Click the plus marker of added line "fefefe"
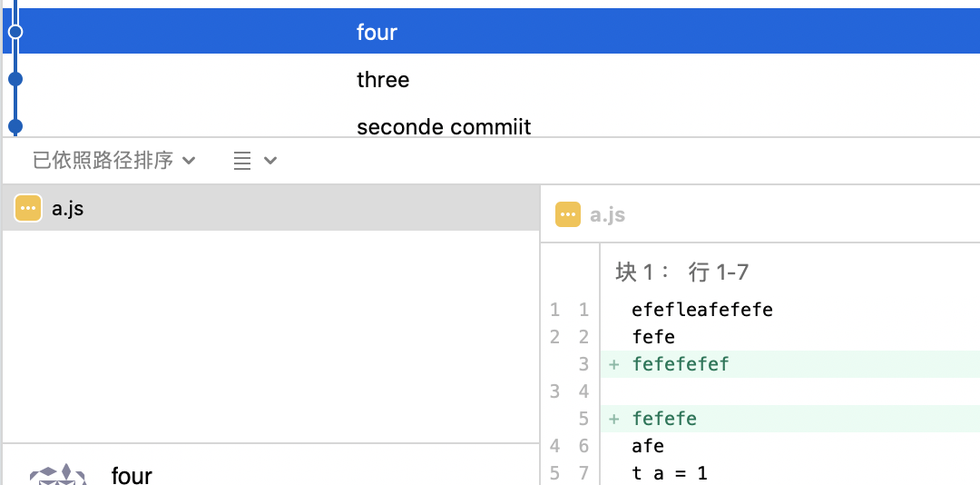980x485 pixels. click(614, 419)
